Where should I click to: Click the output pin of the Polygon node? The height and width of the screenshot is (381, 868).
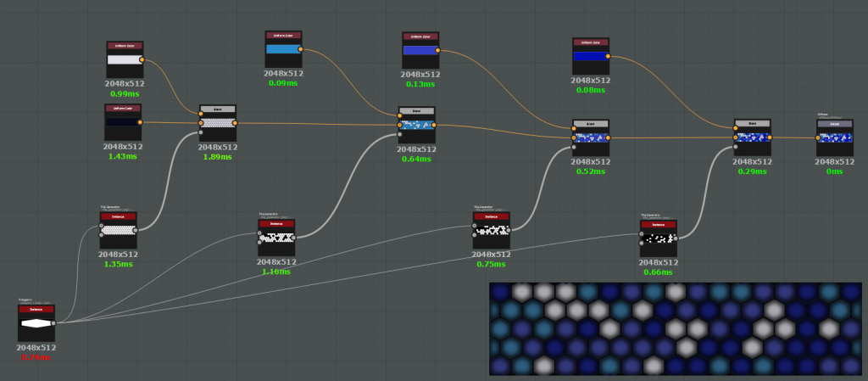[53, 322]
